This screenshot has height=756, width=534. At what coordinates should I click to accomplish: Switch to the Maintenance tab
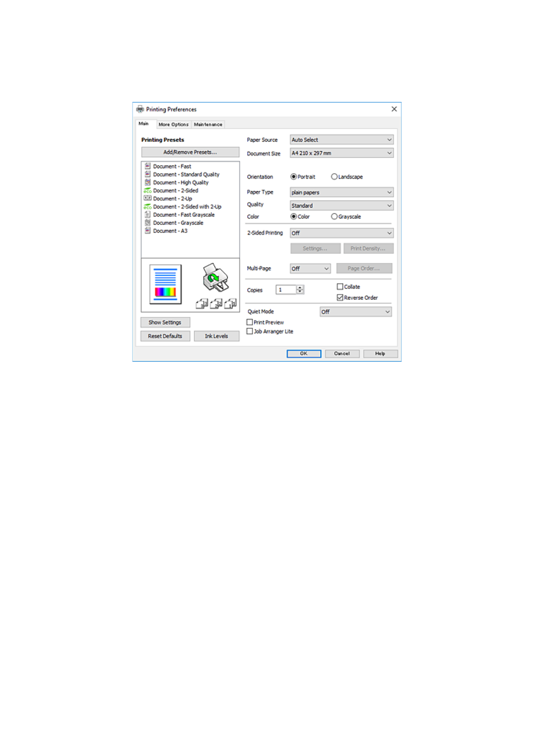click(208, 124)
